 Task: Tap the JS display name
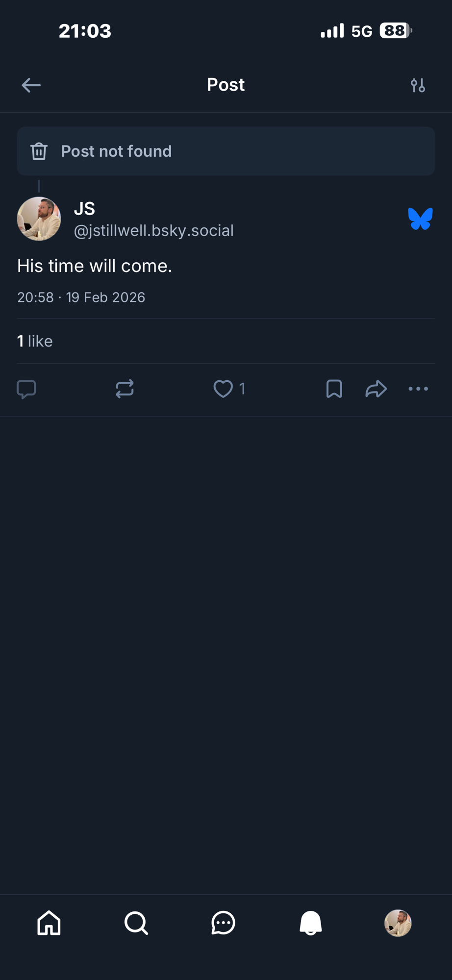(84, 209)
